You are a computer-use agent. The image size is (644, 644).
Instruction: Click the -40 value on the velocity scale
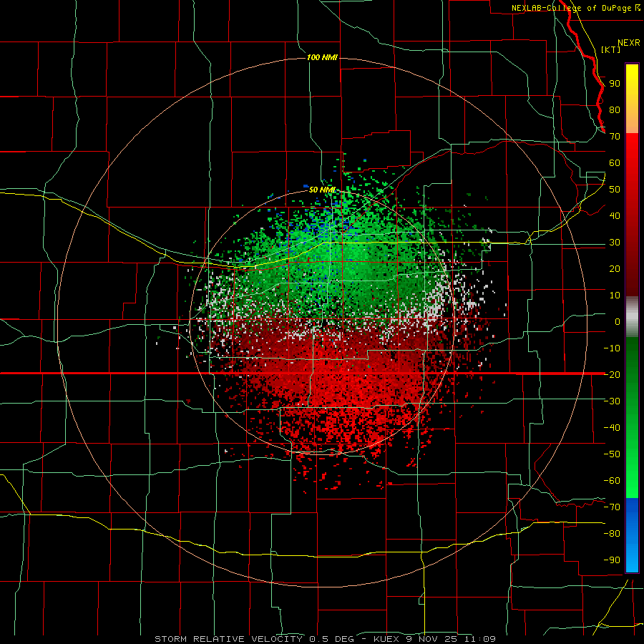point(612,428)
